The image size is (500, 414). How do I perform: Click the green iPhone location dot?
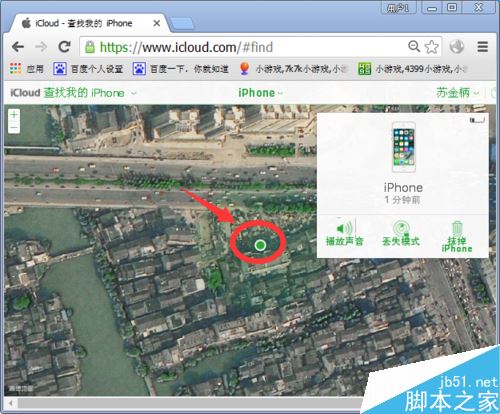pyautogui.click(x=260, y=245)
